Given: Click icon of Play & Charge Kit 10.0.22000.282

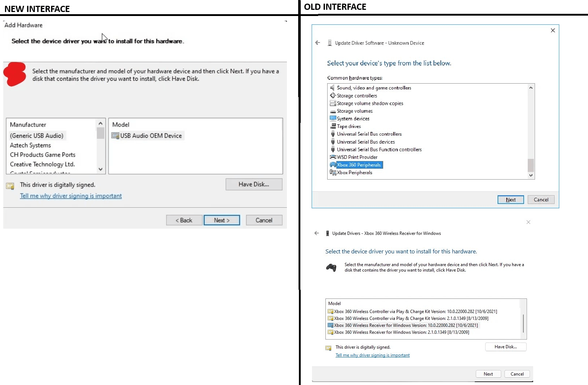Looking at the screenshot, I should [331, 311].
